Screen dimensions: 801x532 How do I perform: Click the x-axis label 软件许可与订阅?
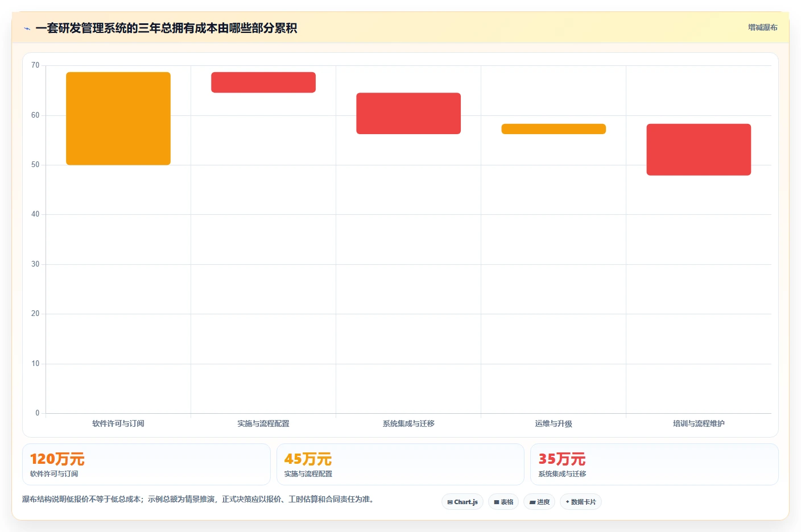(118, 423)
